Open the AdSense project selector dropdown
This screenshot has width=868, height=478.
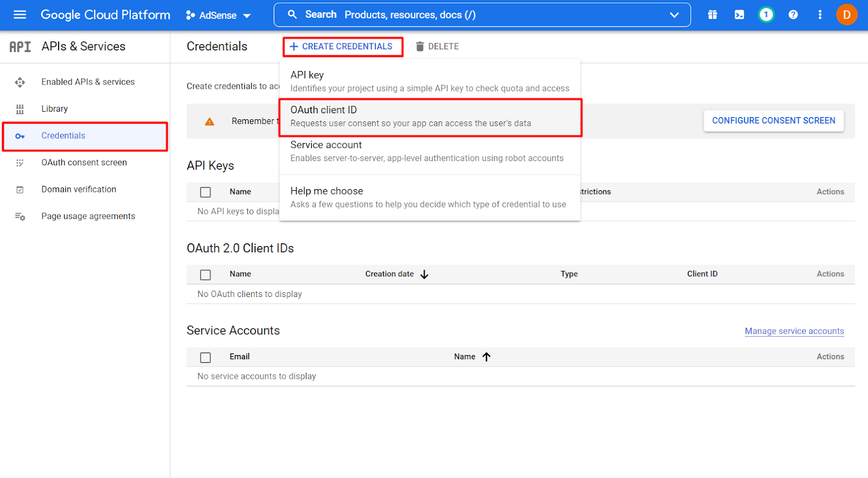[x=218, y=15]
